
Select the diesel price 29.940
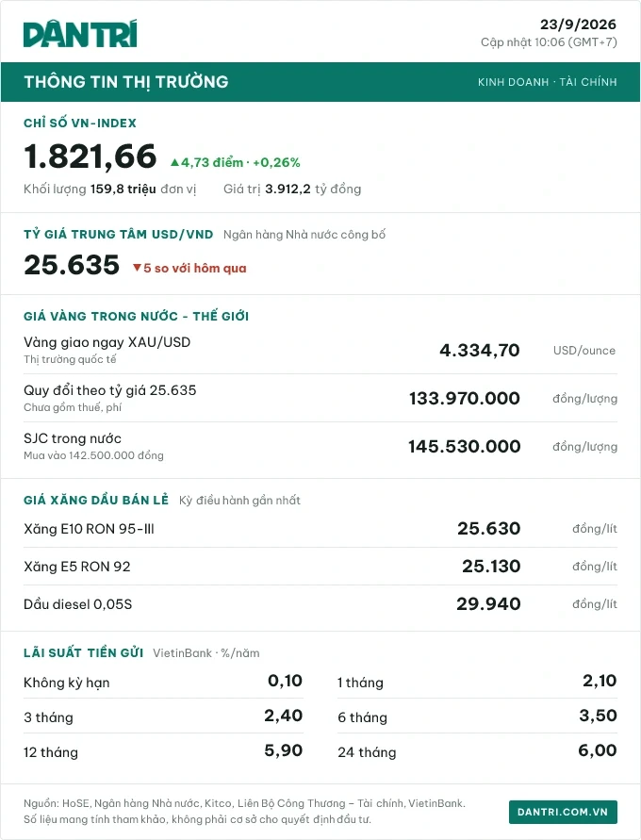pyautogui.click(x=488, y=603)
